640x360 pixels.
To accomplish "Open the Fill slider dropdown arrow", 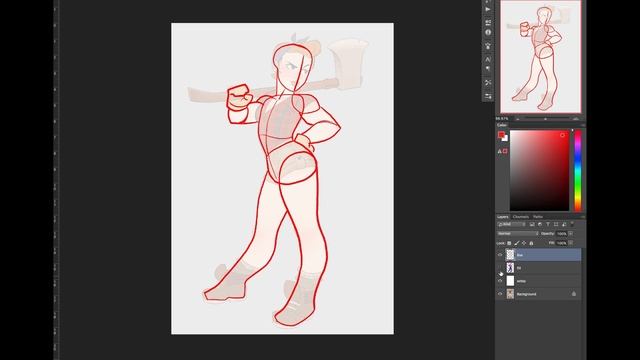I will click(571, 243).
